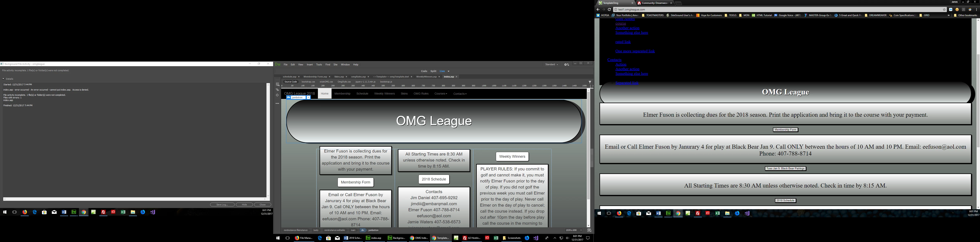Switch to Split view
The height and width of the screenshot is (242, 980).
click(x=433, y=71)
